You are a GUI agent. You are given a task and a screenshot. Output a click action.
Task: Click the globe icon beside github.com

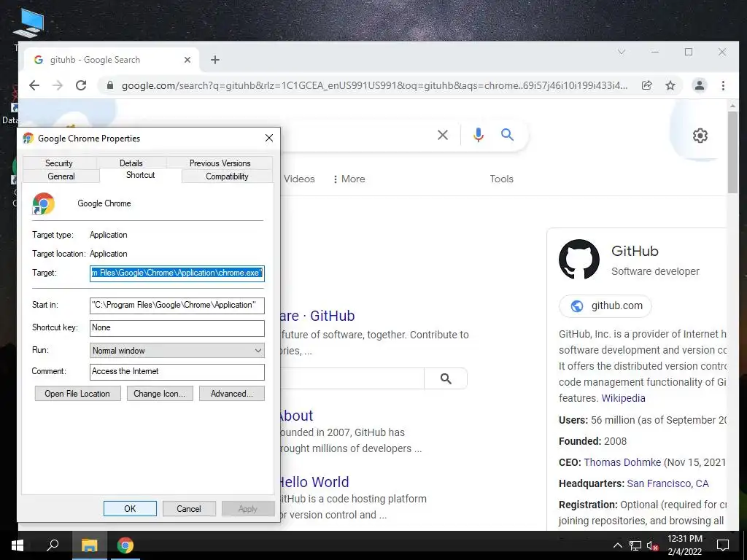[x=577, y=306]
